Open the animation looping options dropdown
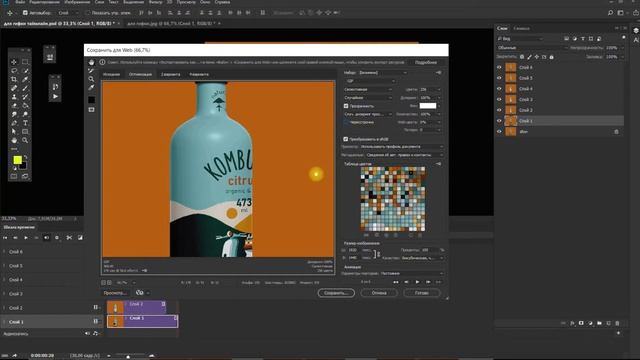The image size is (640, 360). [412, 273]
